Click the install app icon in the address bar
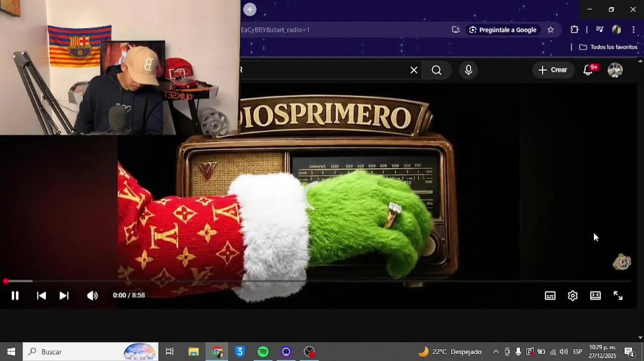The image size is (644, 361). pyautogui.click(x=455, y=30)
